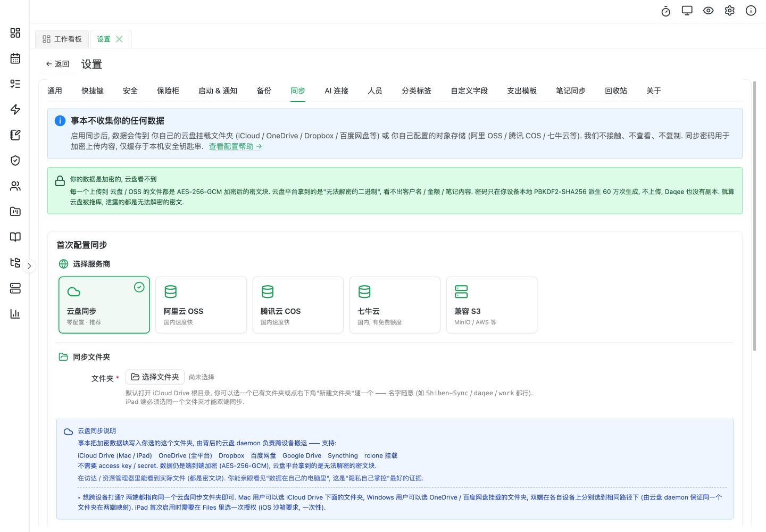The height and width of the screenshot is (532, 766).
Task: Switch to the 通用 settings tab
Action: coord(55,91)
